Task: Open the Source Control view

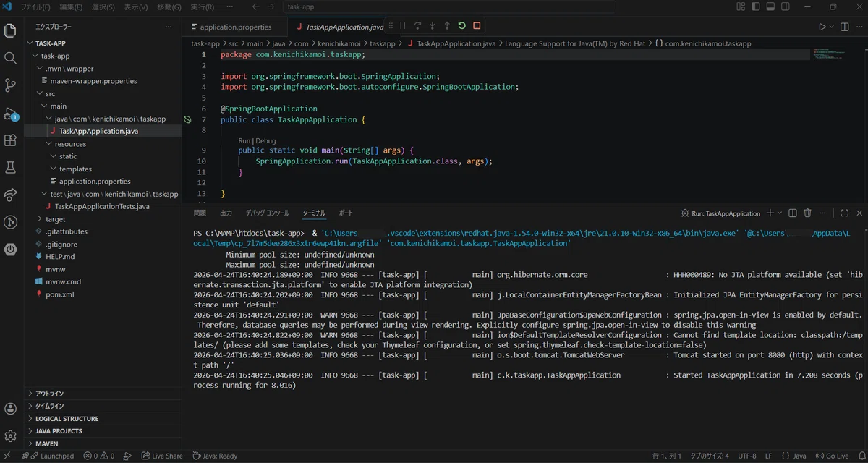Action: (10, 85)
